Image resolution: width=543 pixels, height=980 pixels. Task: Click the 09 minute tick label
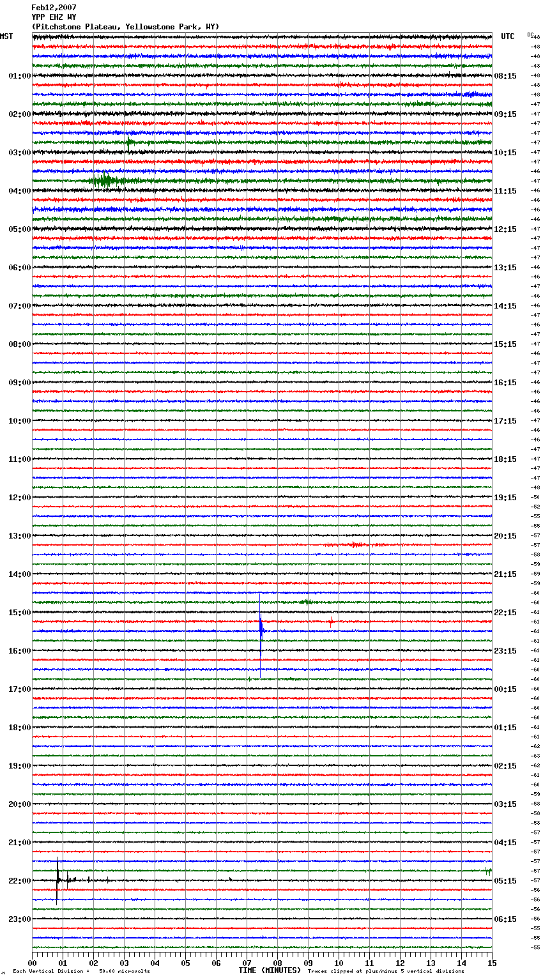(x=308, y=963)
